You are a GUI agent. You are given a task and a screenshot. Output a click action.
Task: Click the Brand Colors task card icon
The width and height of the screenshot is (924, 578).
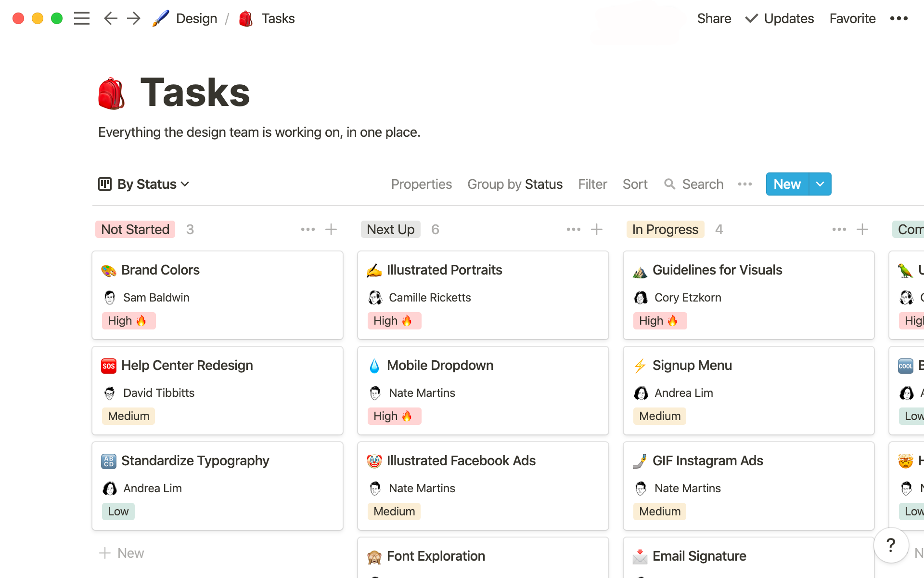108,270
